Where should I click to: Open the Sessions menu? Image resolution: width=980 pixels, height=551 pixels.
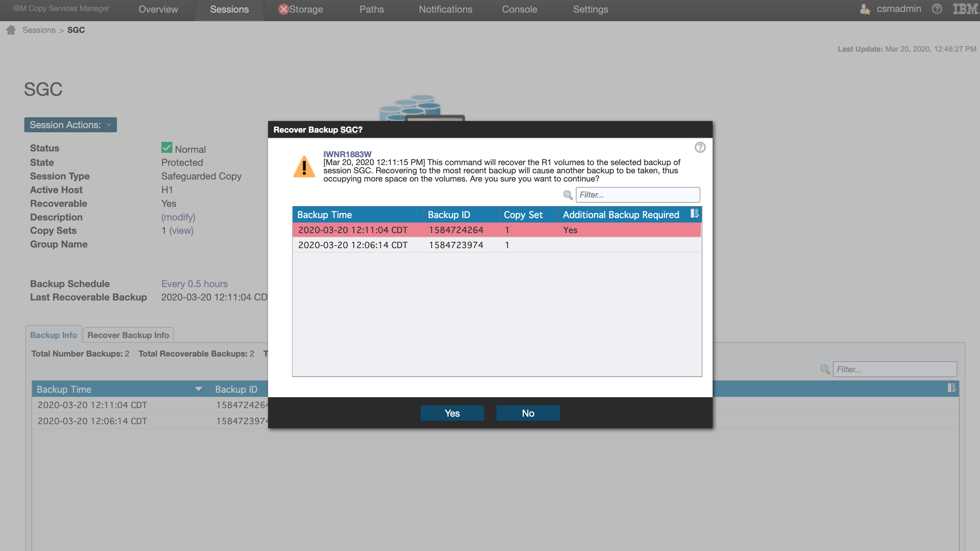point(229,10)
